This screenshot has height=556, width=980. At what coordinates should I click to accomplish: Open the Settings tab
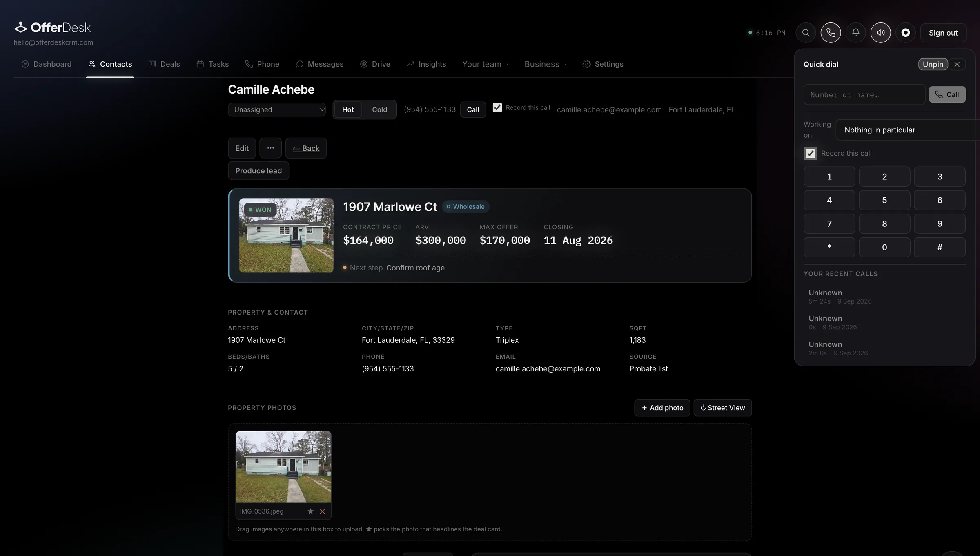[603, 64]
